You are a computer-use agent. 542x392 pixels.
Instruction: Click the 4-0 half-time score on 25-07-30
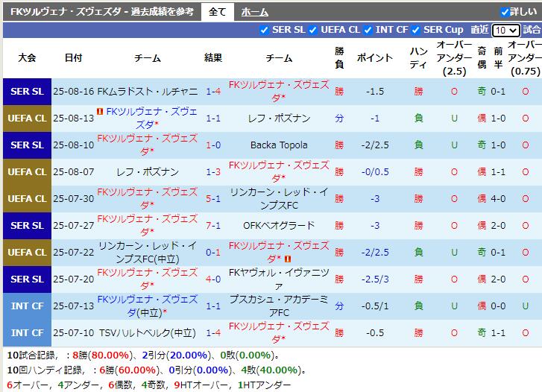[498, 199]
